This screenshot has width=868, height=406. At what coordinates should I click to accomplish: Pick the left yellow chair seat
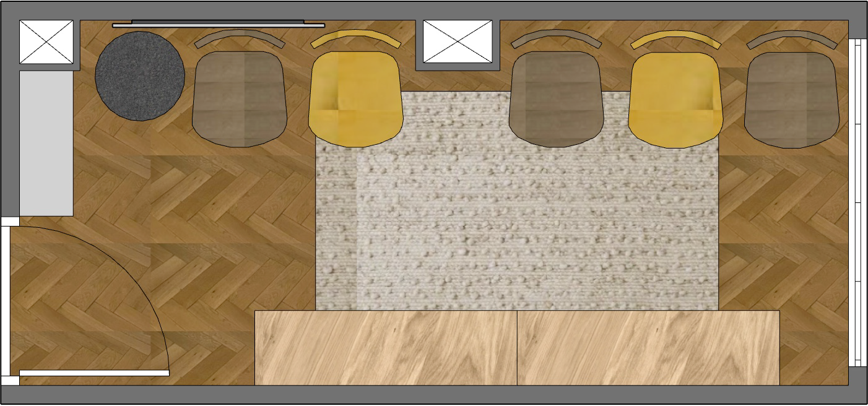(x=355, y=99)
